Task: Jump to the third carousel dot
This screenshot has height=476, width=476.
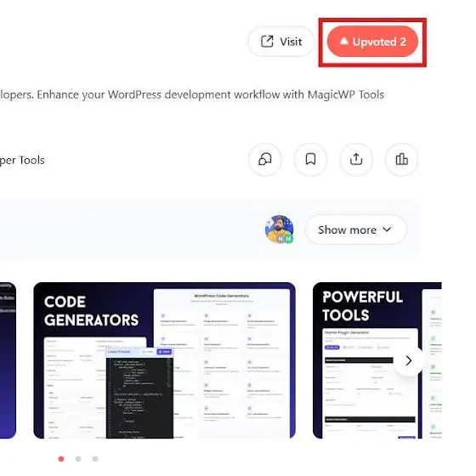Action: tap(95, 459)
